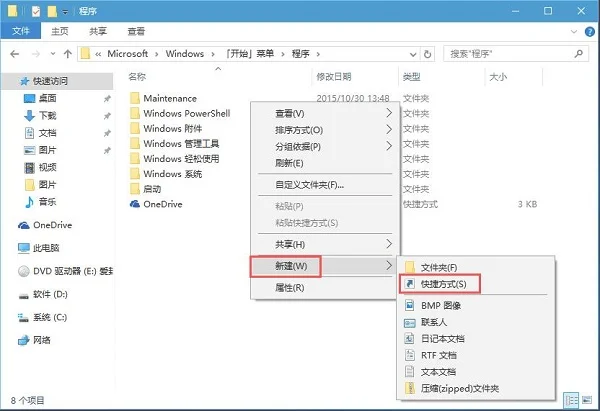The width and height of the screenshot is (600, 411).
Task: Click the Forward navigation arrow
Action: point(36,54)
